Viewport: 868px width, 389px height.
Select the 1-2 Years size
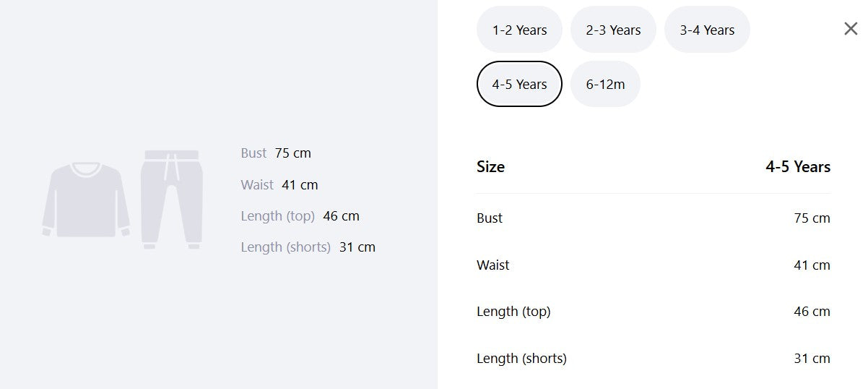pos(519,30)
